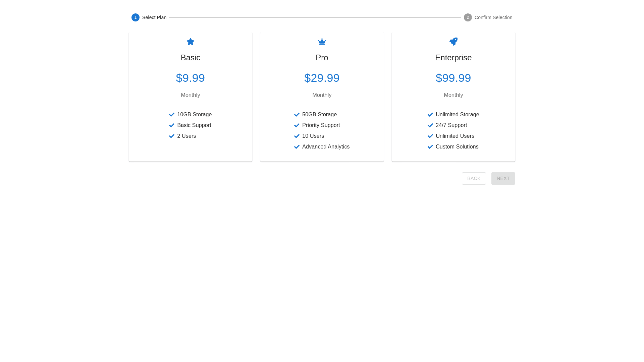Pick the Enterprise $99.99 price
Screen dimensions: 644x362
[x=453, y=78]
